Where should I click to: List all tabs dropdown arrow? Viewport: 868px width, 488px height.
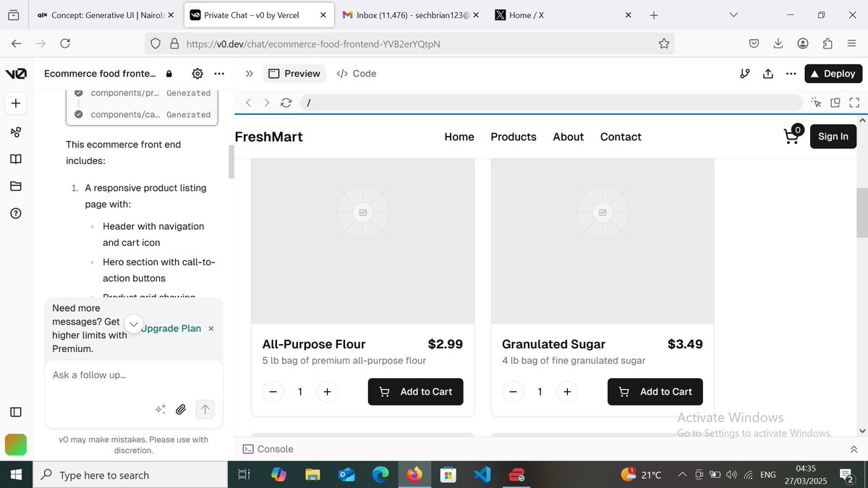(733, 14)
